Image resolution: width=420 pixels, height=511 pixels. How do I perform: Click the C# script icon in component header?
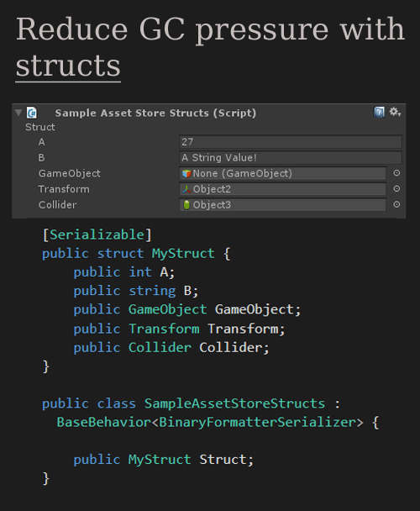tap(32, 113)
